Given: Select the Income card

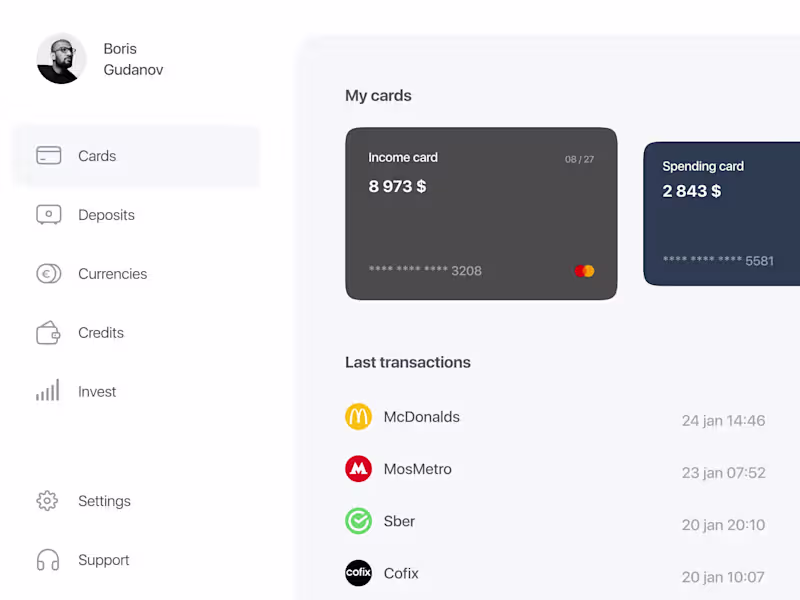Looking at the screenshot, I should (480, 213).
